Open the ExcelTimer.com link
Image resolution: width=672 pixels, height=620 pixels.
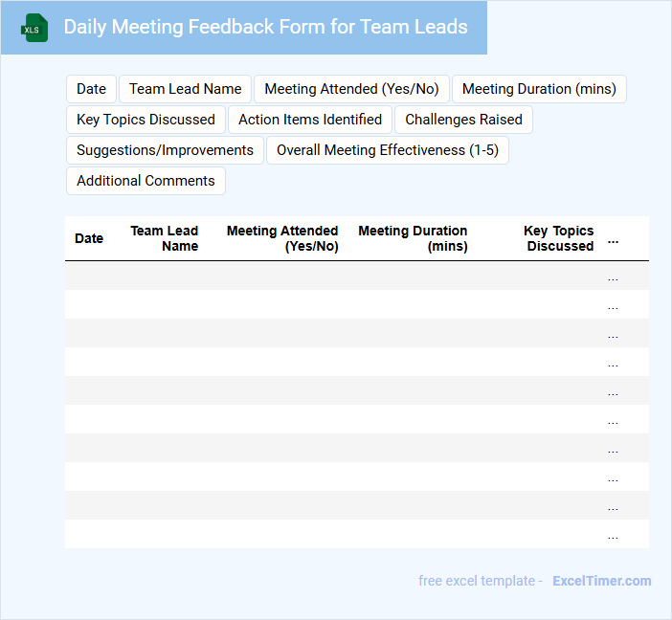click(601, 581)
